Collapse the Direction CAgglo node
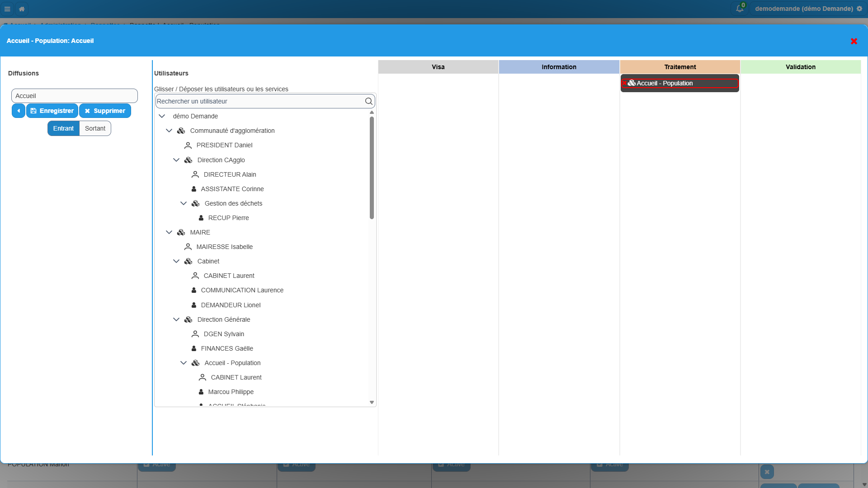This screenshot has height=488, width=868. tap(176, 160)
